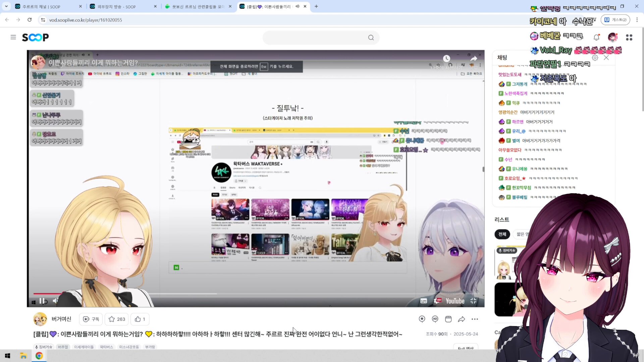The height and width of the screenshot is (362, 644).
Task: Click the SOOP search input field
Action: pyautogui.click(x=315, y=38)
